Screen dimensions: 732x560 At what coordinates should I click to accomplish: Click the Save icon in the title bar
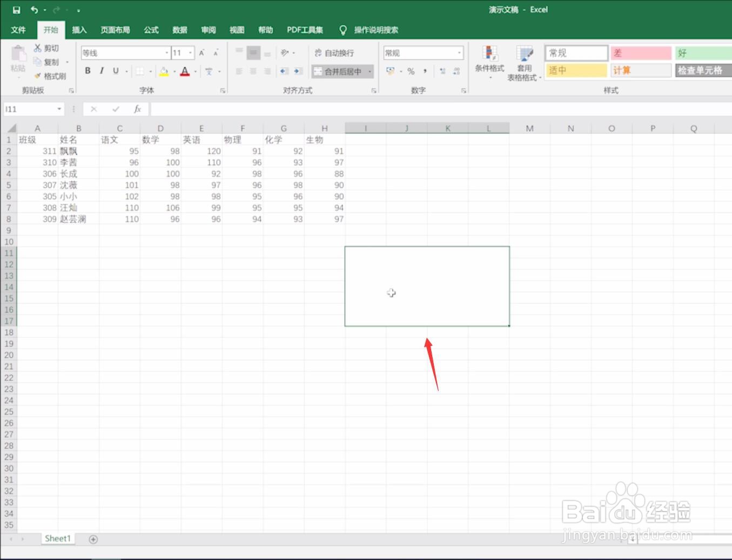pos(16,10)
